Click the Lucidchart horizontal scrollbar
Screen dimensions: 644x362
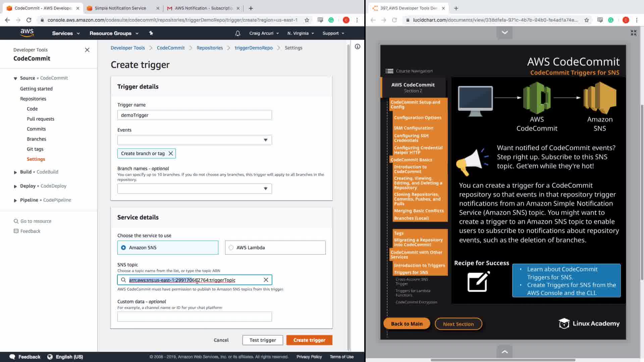(x=502, y=360)
